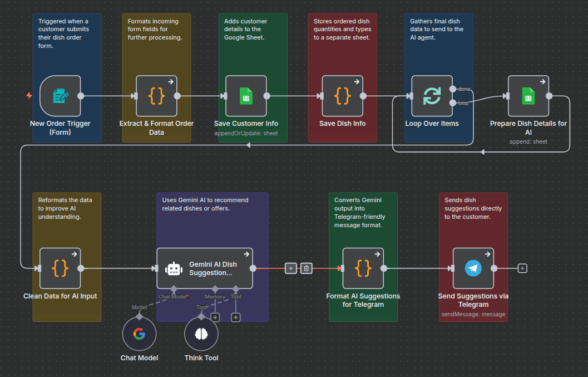Add a node on the Gemini output connection
Image resolution: width=588 pixels, height=377 pixels.
290,268
